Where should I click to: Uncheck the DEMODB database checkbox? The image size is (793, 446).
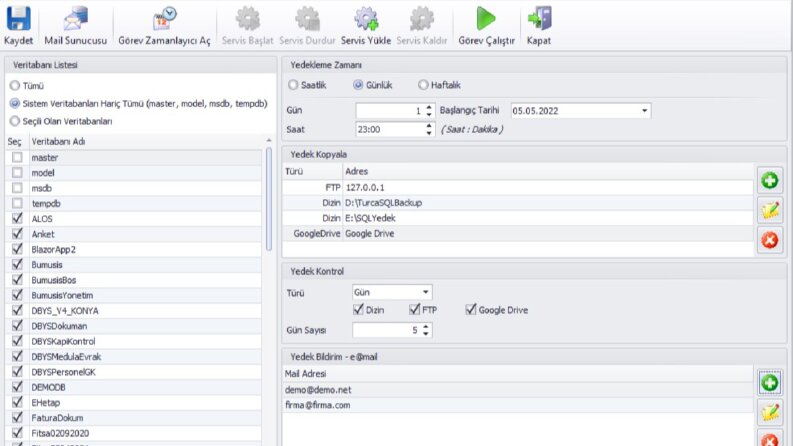click(x=17, y=387)
